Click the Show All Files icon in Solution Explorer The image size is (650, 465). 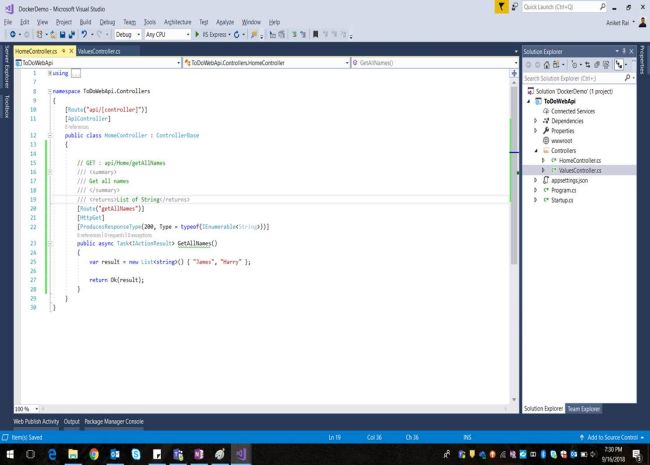[606, 65]
